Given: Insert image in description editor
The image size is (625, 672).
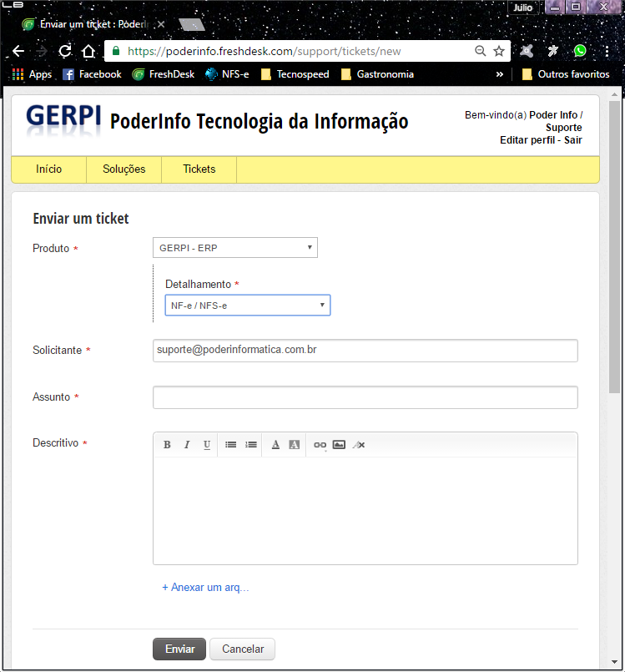Looking at the screenshot, I should 339,445.
